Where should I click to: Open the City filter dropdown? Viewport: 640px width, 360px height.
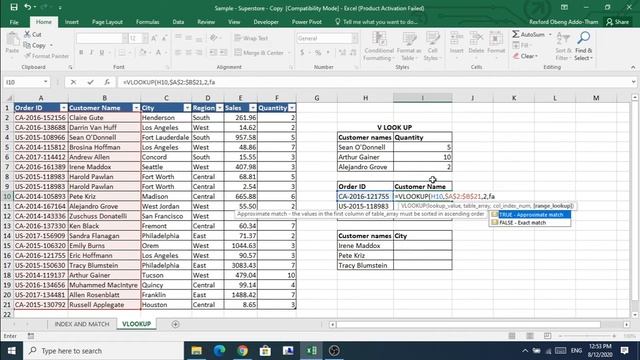click(x=187, y=108)
